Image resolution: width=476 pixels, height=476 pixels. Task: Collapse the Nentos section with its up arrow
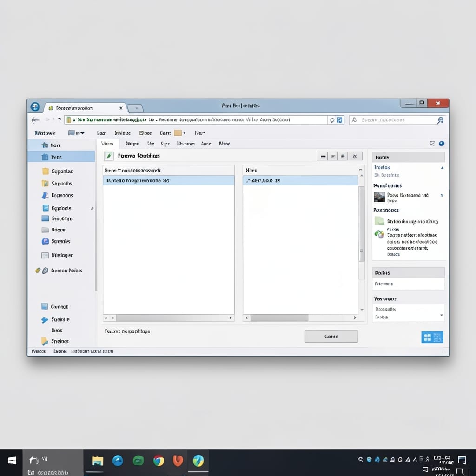[x=443, y=168]
